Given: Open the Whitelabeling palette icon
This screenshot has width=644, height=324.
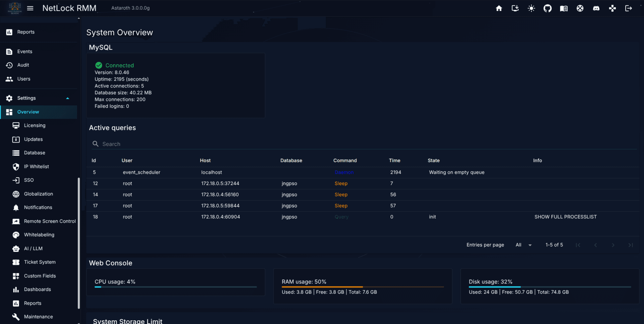Looking at the screenshot, I should (16, 235).
